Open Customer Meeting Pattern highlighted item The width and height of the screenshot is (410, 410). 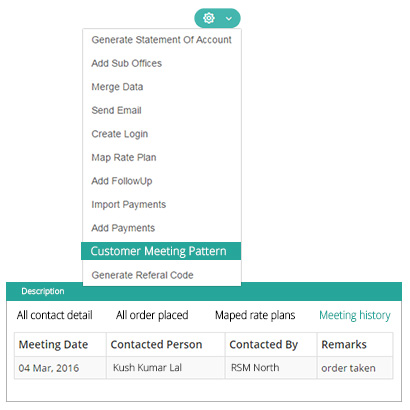point(161,251)
